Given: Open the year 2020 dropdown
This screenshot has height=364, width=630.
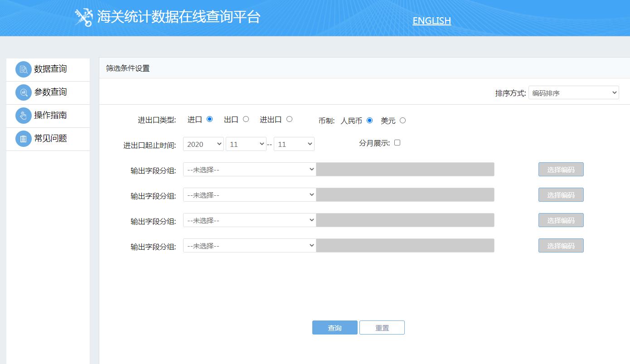Looking at the screenshot, I should coord(203,144).
